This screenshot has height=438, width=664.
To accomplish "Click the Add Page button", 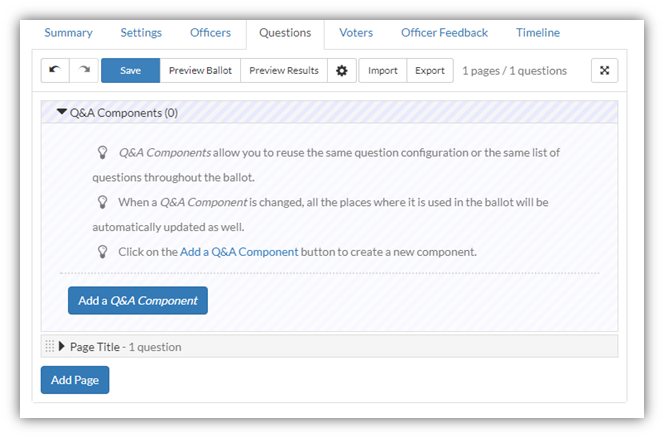I will coord(75,380).
